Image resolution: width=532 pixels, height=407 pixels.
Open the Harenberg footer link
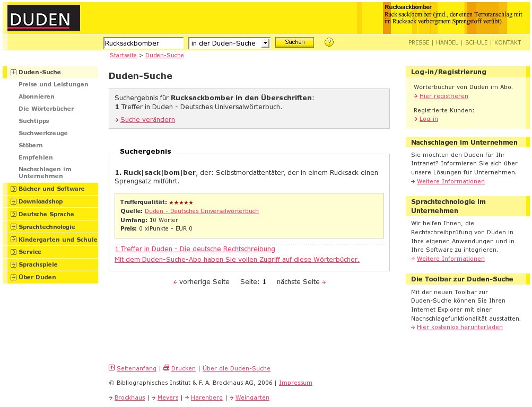coord(207,397)
